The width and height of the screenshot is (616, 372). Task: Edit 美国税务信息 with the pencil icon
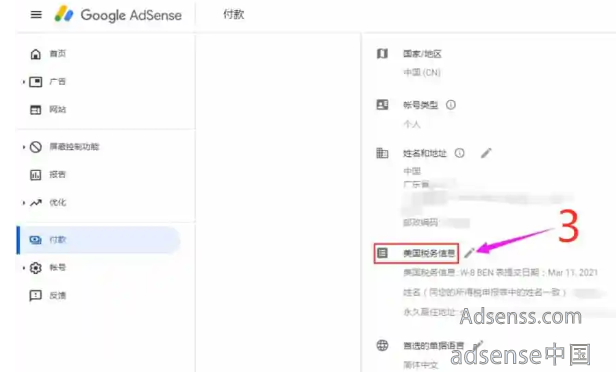coord(469,253)
